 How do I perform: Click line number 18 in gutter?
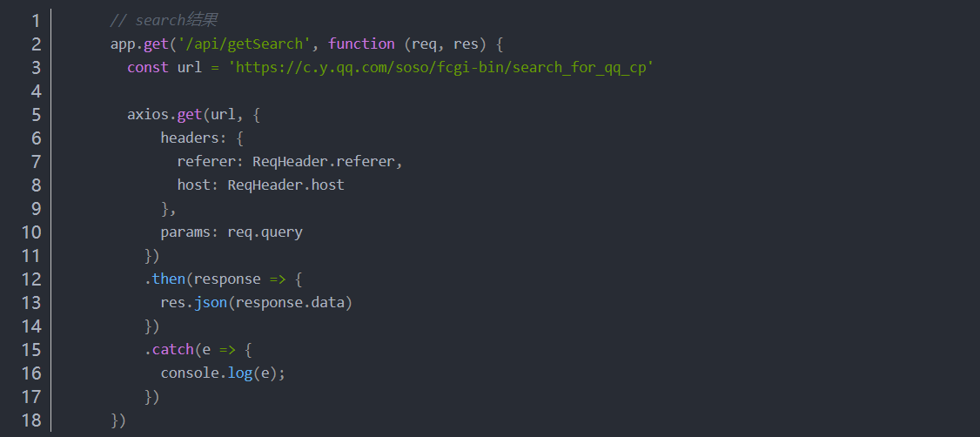tap(31, 420)
